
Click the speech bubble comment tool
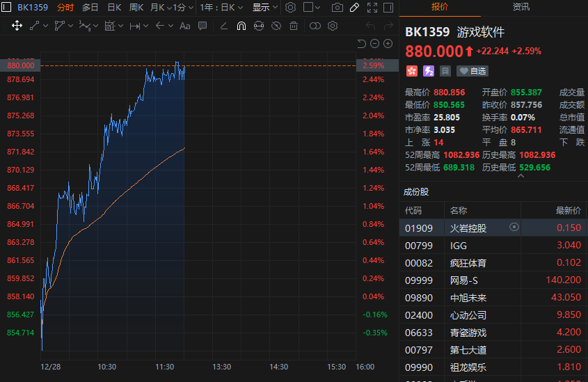pyautogui.click(x=202, y=26)
